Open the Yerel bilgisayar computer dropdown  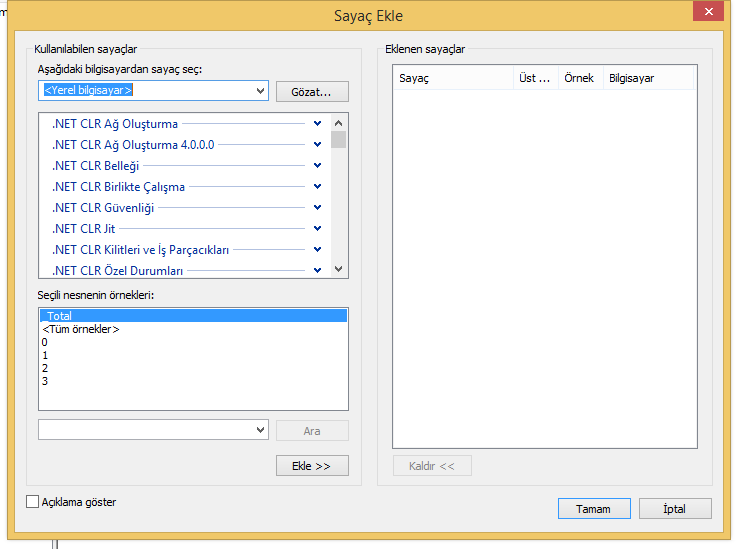point(261,91)
